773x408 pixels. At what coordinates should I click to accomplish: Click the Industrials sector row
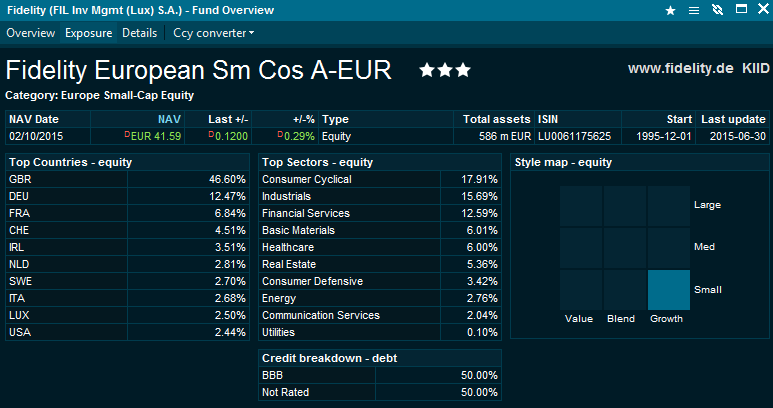click(380, 196)
